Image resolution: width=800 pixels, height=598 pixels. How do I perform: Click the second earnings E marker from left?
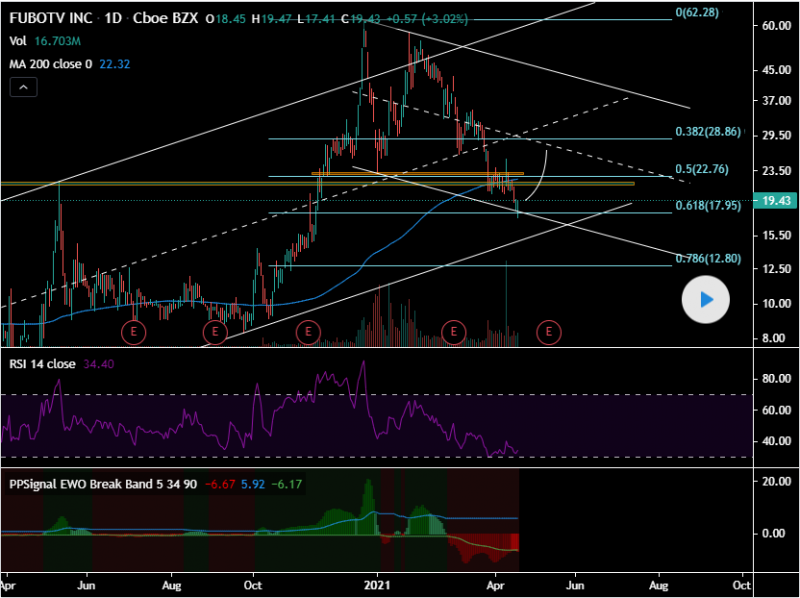click(215, 330)
